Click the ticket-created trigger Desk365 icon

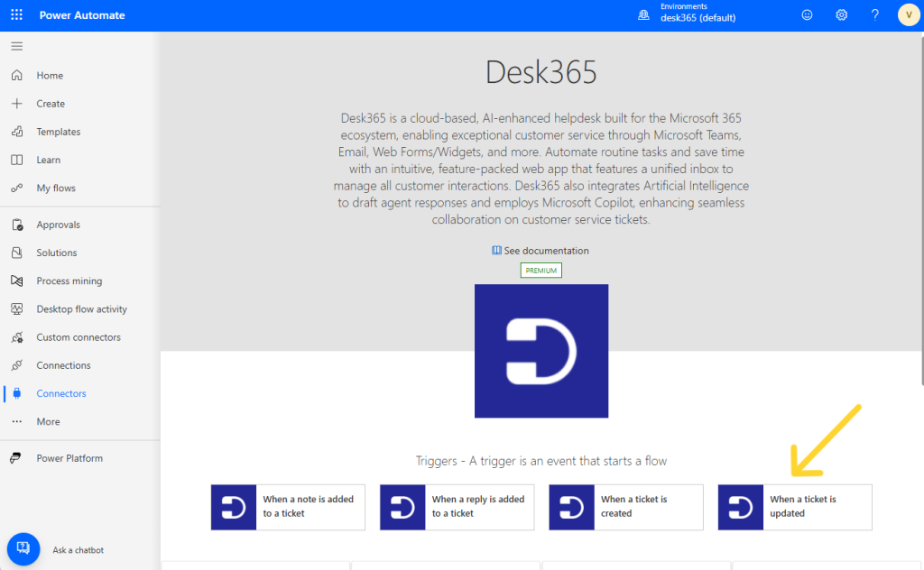(571, 508)
